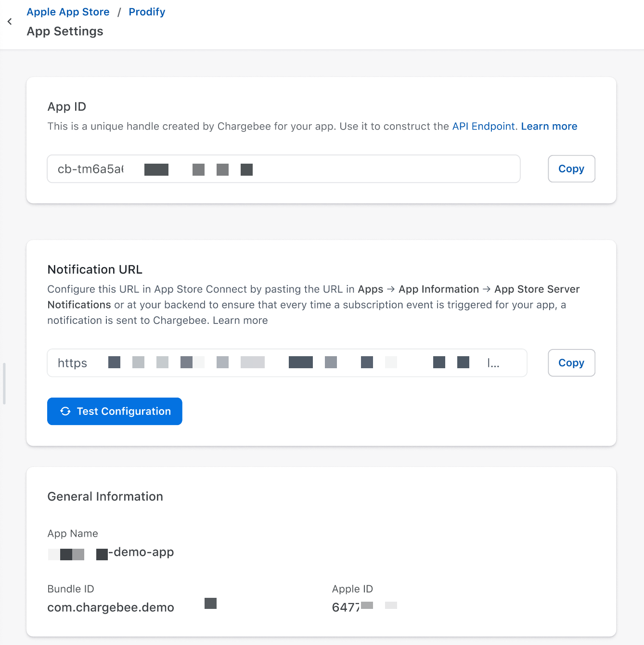Click Learn more under Notification URL

coord(240,321)
